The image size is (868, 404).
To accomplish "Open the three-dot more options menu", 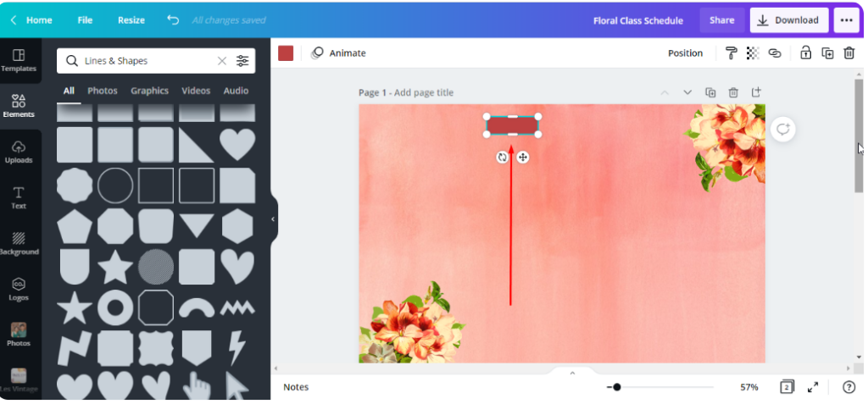I will [x=846, y=20].
